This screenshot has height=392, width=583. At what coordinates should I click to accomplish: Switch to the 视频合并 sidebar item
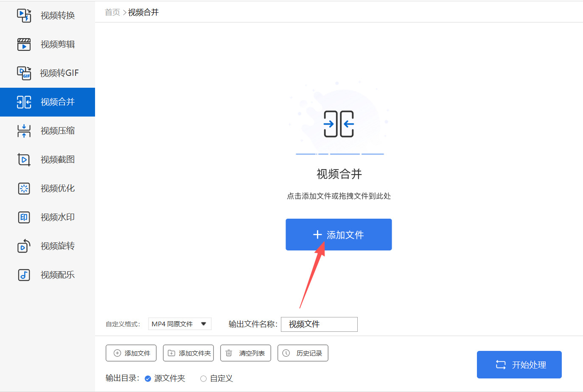click(x=48, y=102)
